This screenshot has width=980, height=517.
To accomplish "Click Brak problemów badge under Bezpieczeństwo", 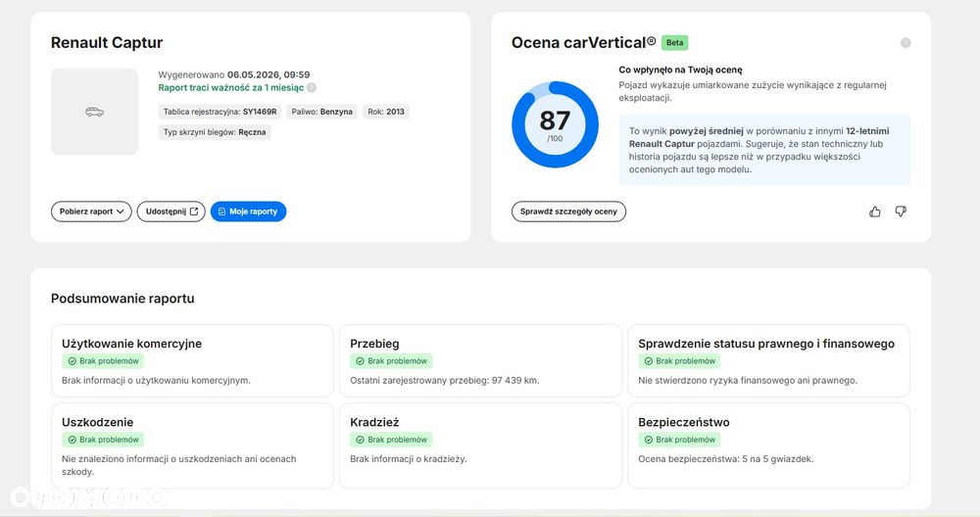I will (679, 440).
